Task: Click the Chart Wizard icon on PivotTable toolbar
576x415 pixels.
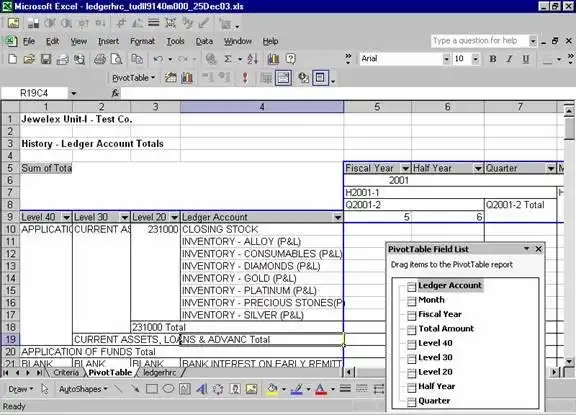Action: click(187, 78)
